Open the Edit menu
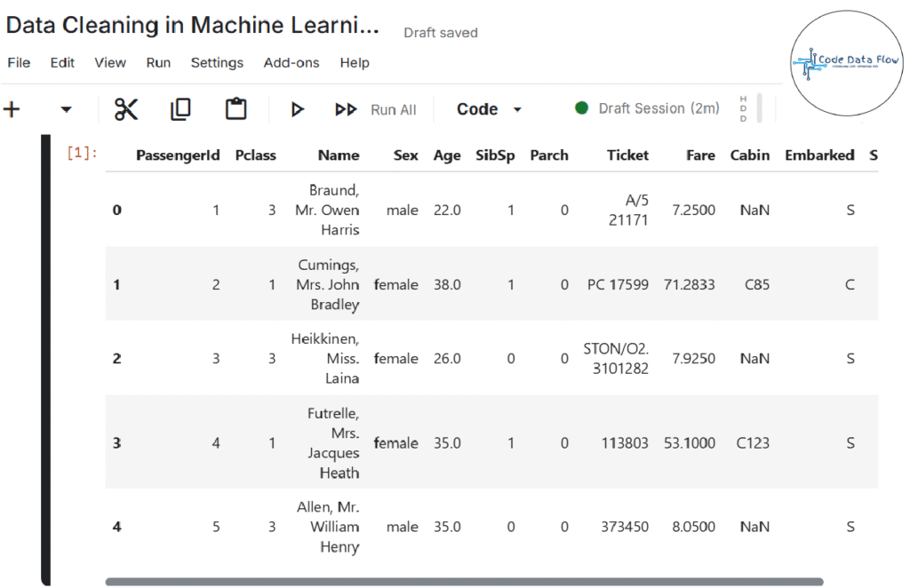This screenshot has width=910, height=588. click(x=62, y=62)
